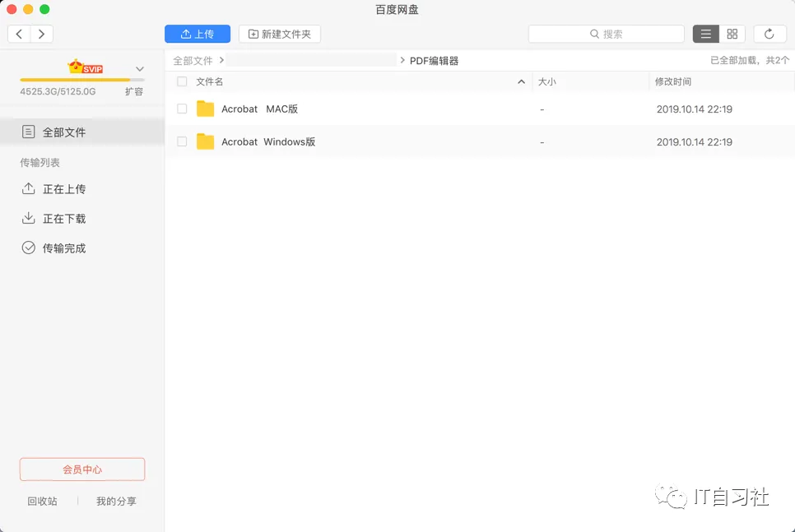
Task: Click the 已全部加载，共2个 status text
Action: (x=750, y=60)
